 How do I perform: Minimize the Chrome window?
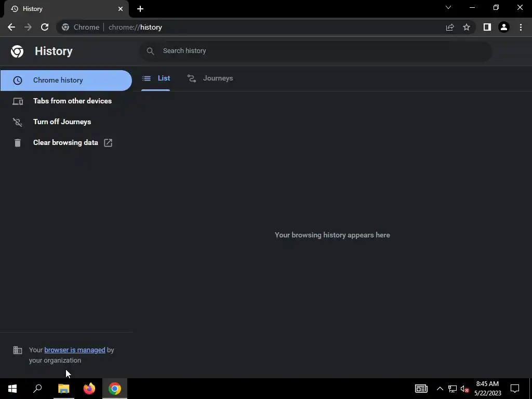tap(472, 7)
